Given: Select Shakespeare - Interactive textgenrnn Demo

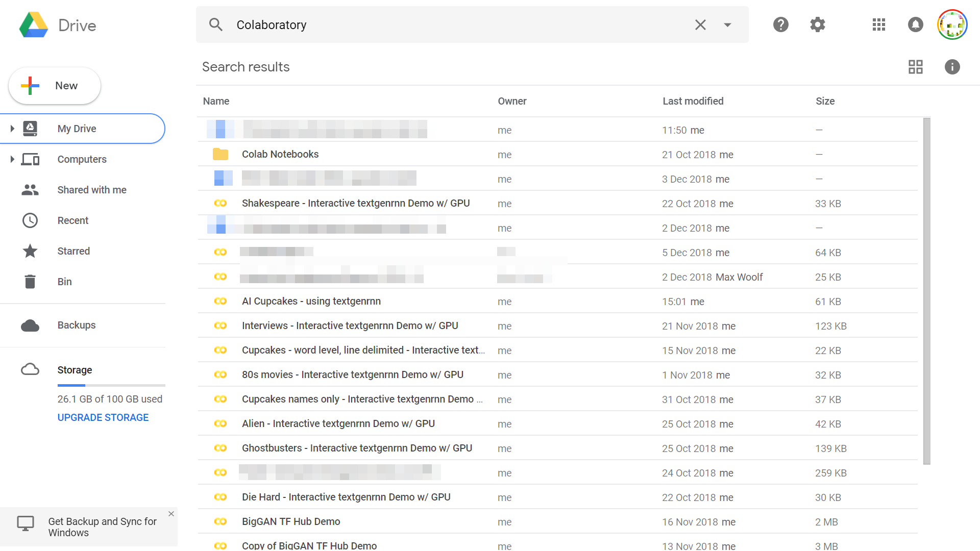Looking at the screenshot, I should coord(356,203).
